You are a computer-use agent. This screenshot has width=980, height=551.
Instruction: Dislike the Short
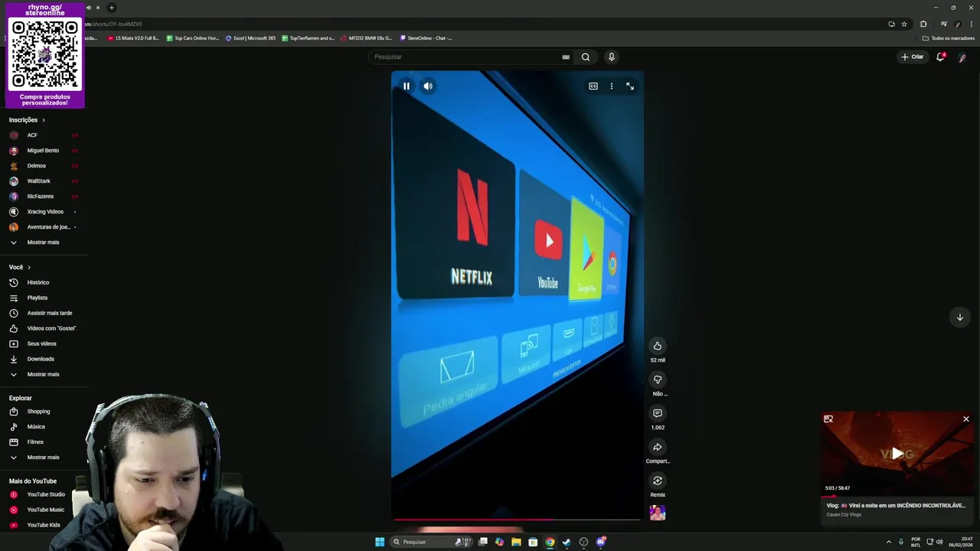point(657,380)
